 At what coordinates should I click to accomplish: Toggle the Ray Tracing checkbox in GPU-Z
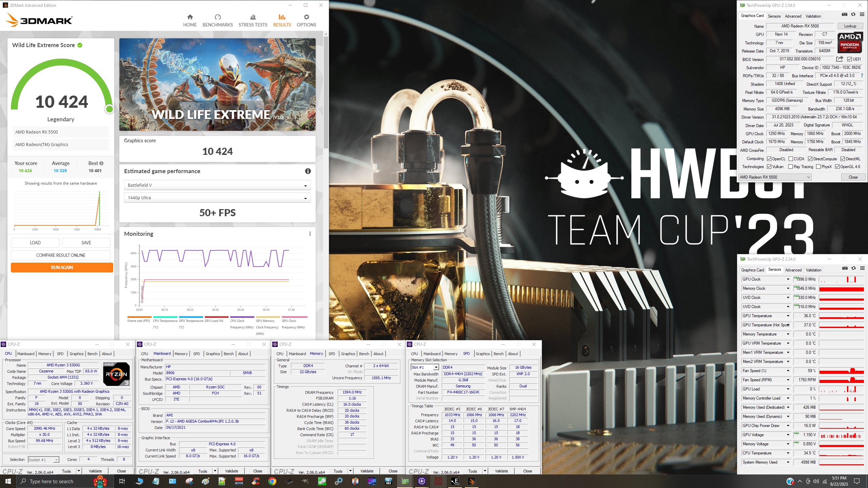(x=791, y=167)
